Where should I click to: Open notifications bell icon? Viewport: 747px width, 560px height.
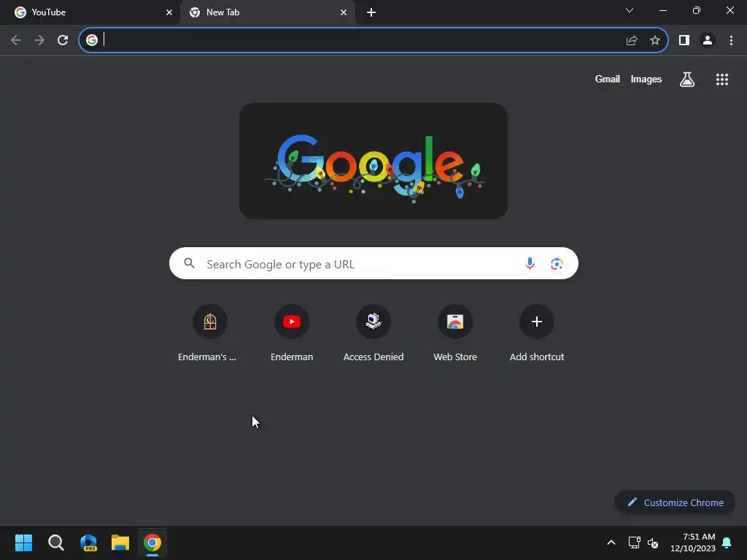pos(727,542)
